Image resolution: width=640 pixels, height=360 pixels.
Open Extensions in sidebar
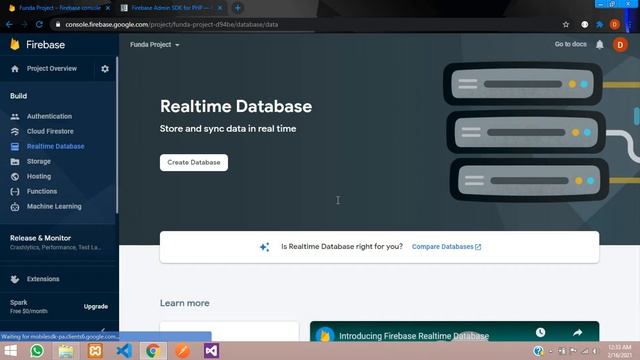click(x=43, y=279)
